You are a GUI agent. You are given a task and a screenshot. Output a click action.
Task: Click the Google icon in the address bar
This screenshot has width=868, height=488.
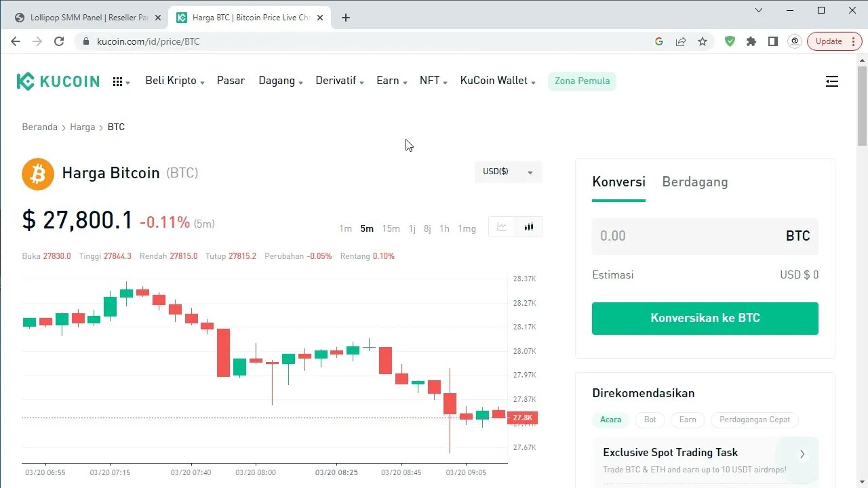658,41
